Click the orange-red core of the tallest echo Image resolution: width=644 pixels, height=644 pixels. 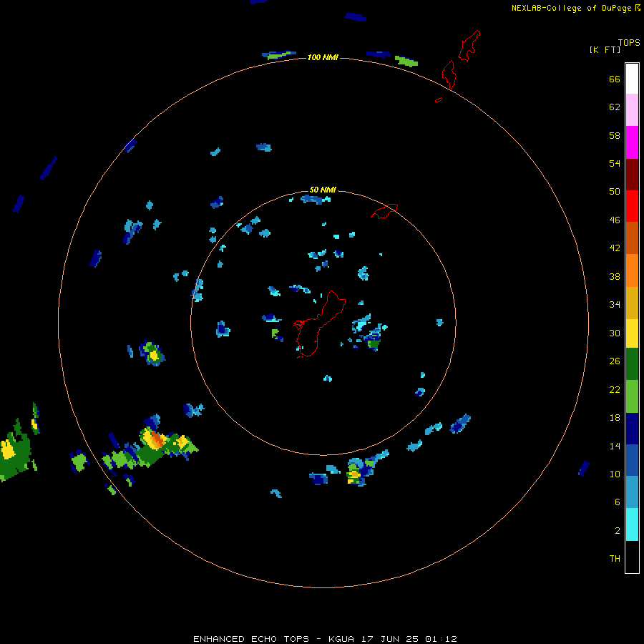pos(157,438)
